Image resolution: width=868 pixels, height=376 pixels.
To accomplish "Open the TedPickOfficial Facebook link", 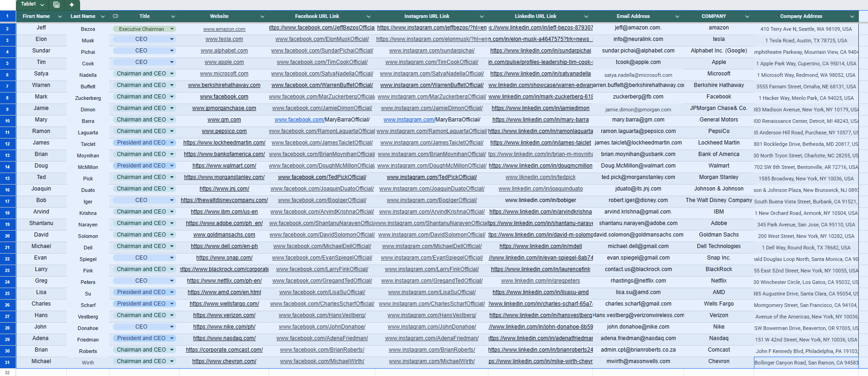I will [x=322, y=177].
